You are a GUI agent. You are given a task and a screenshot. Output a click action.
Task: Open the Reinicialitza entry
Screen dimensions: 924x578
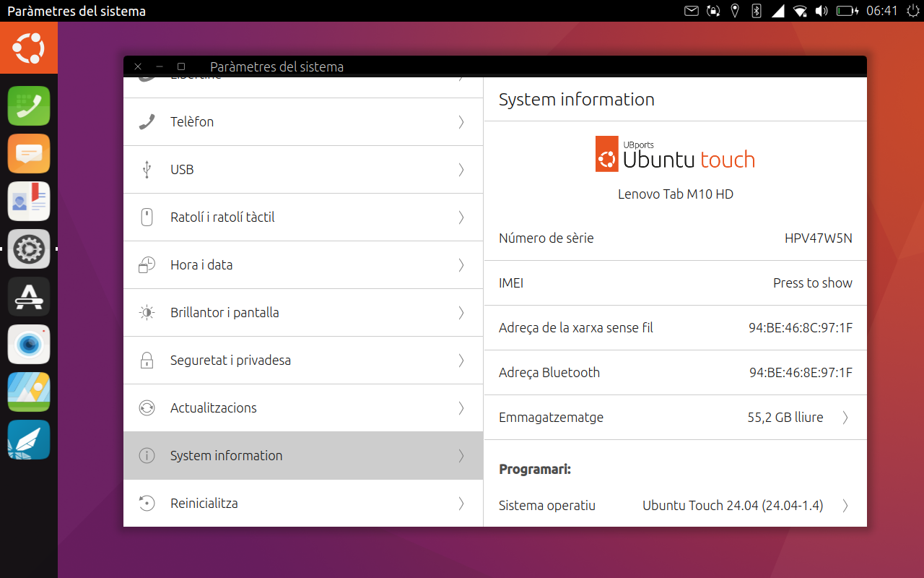pos(303,503)
